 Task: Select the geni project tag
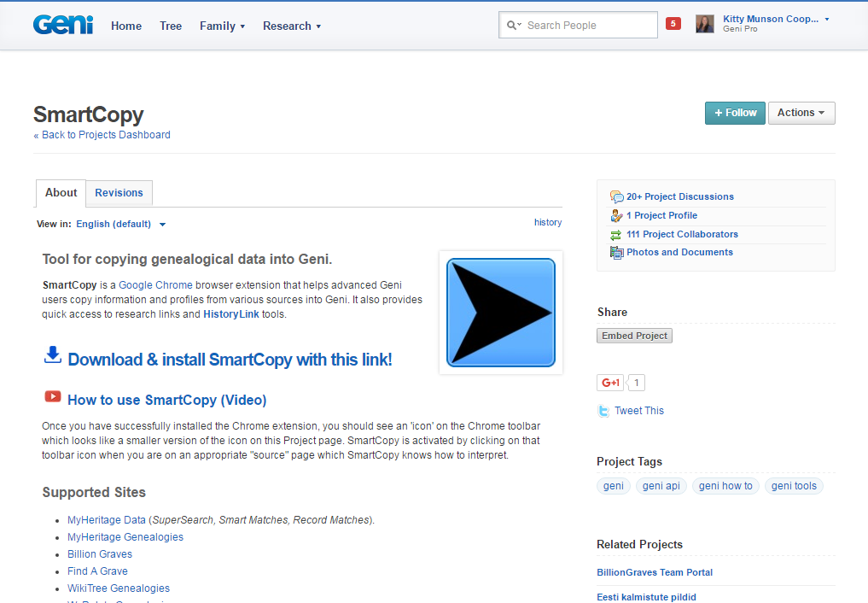pyautogui.click(x=614, y=486)
